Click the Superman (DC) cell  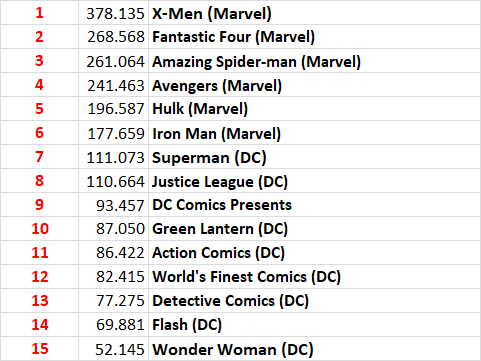pyautogui.click(x=314, y=157)
